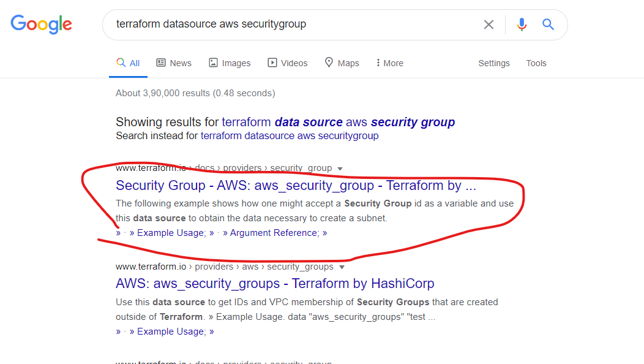Expand the More search options menu

coord(390,63)
